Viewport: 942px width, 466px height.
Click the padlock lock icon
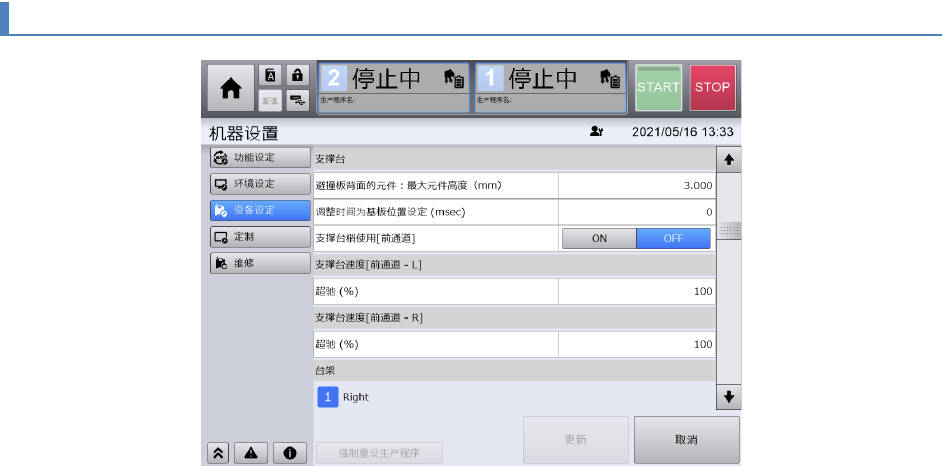pos(297,76)
